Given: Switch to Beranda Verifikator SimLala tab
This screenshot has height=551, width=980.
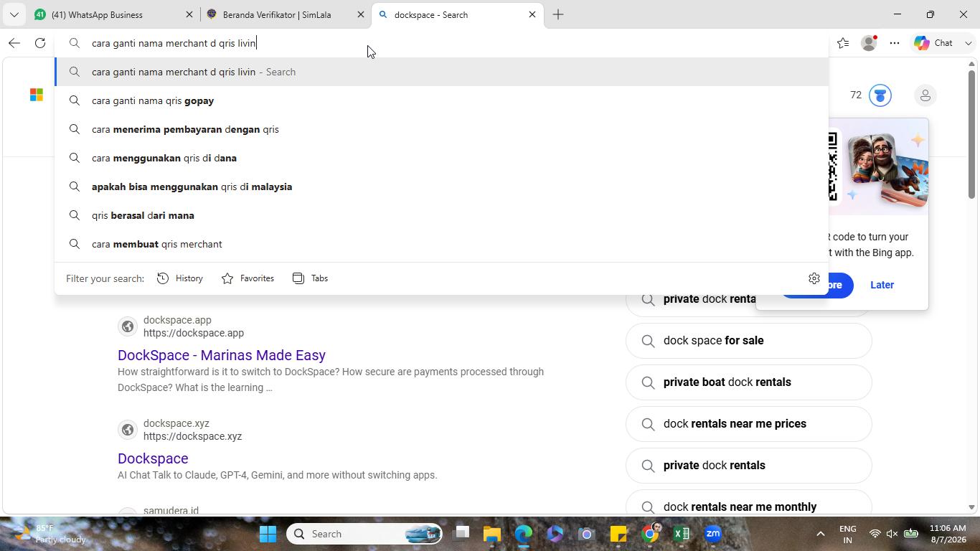Looking at the screenshot, I should pyautogui.click(x=285, y=14).
